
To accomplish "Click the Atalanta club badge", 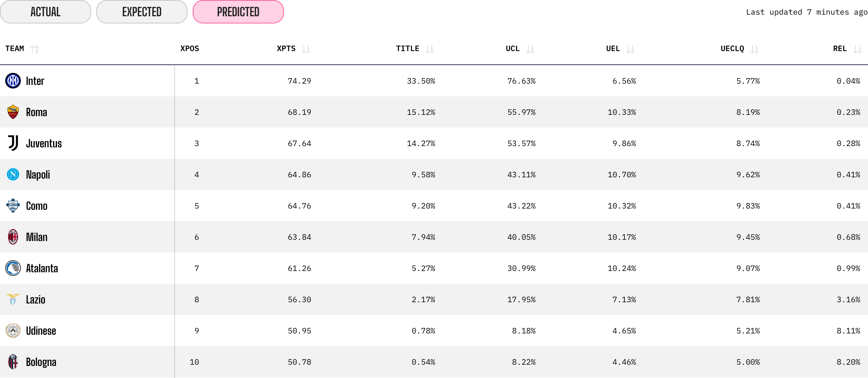I will pyautogui.click(x=13, y=268).
